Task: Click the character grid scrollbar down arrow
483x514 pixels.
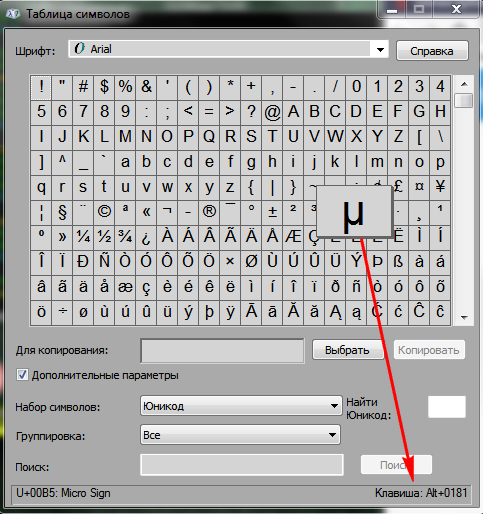Action: click(x=464, y=318)
